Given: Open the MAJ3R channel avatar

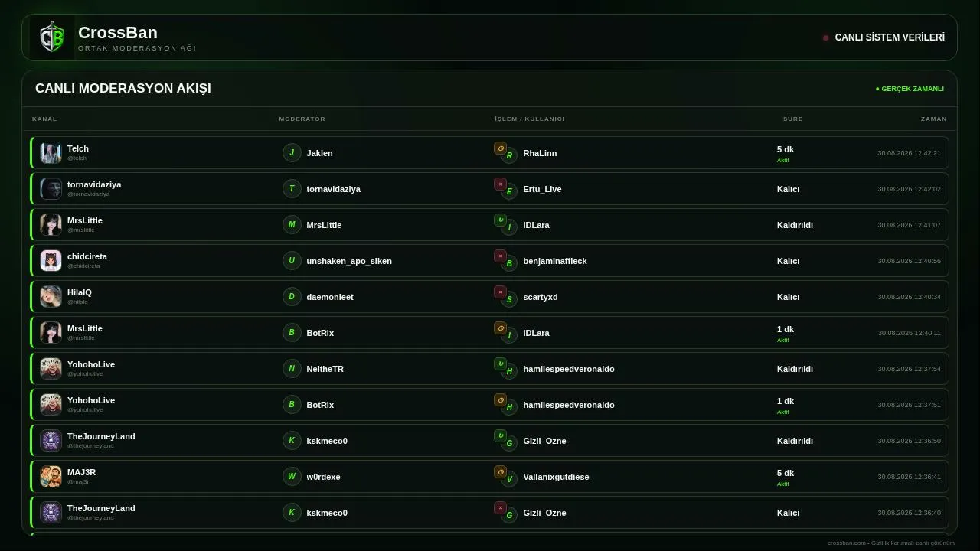Looking at the screenshot, I should [x=51, y=477].
